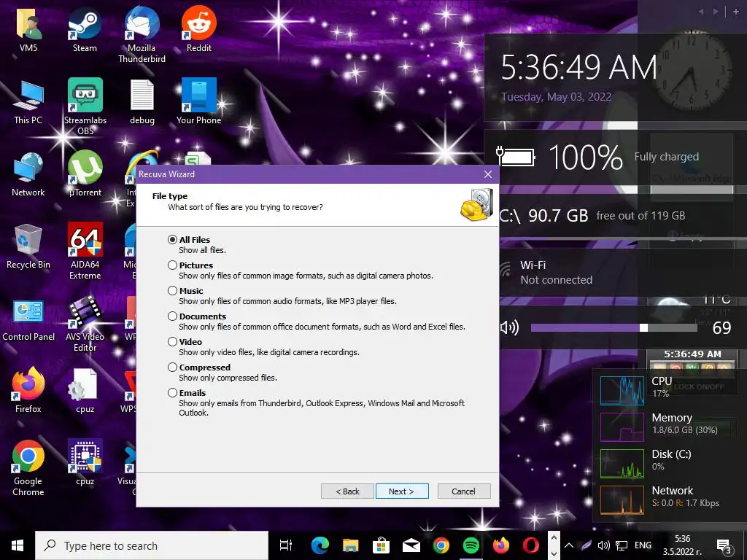Click the volume tray icon
The height and width of the screenshot is (560, 747).
point(603,545)
